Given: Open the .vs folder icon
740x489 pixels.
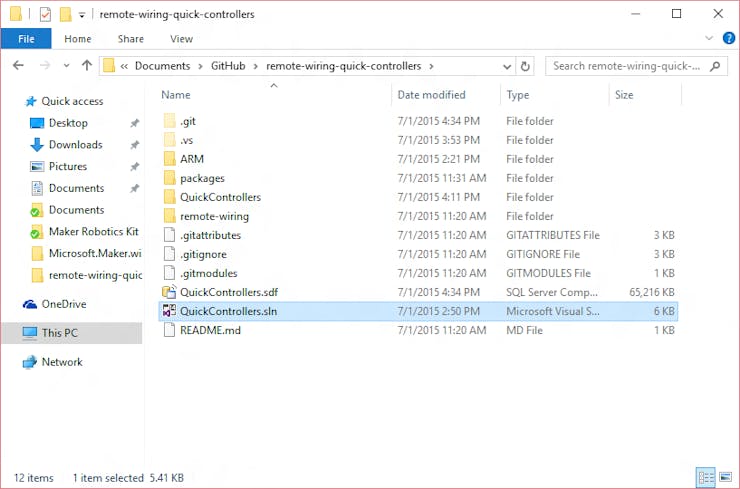Looking at the screenshot, I should point(169,140).
